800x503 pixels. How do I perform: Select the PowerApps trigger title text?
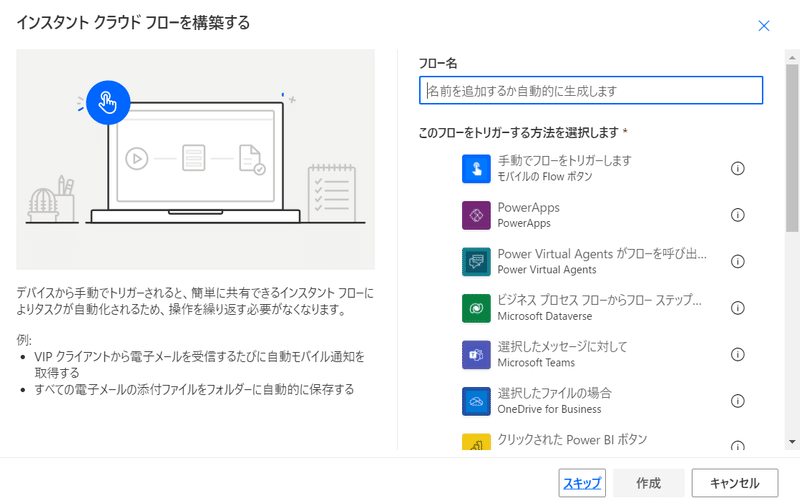pyautogui.click(x=529, y=207)
